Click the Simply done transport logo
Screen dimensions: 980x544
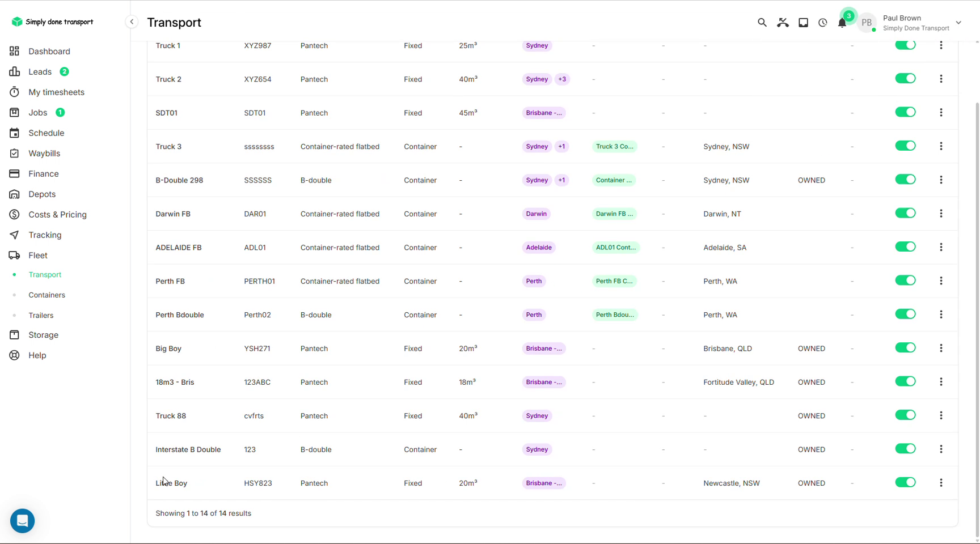click(x=52, y=22)
